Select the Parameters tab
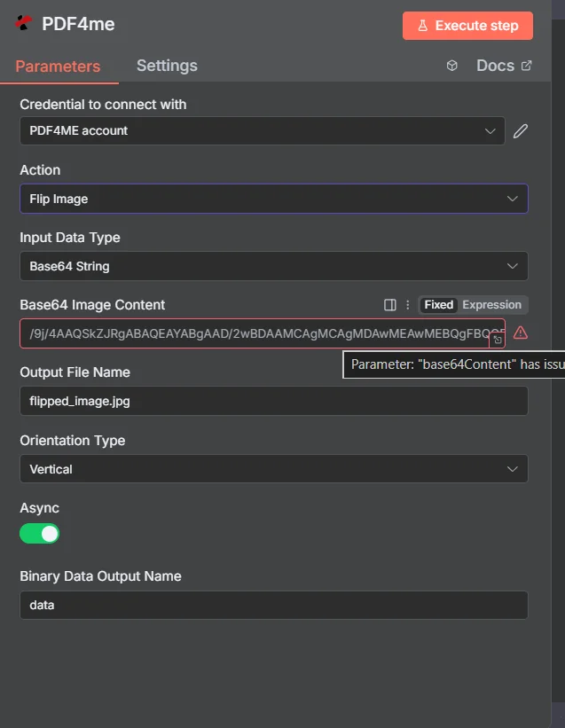565x728 pixels. pyautogui.click(x=58, y=67)
